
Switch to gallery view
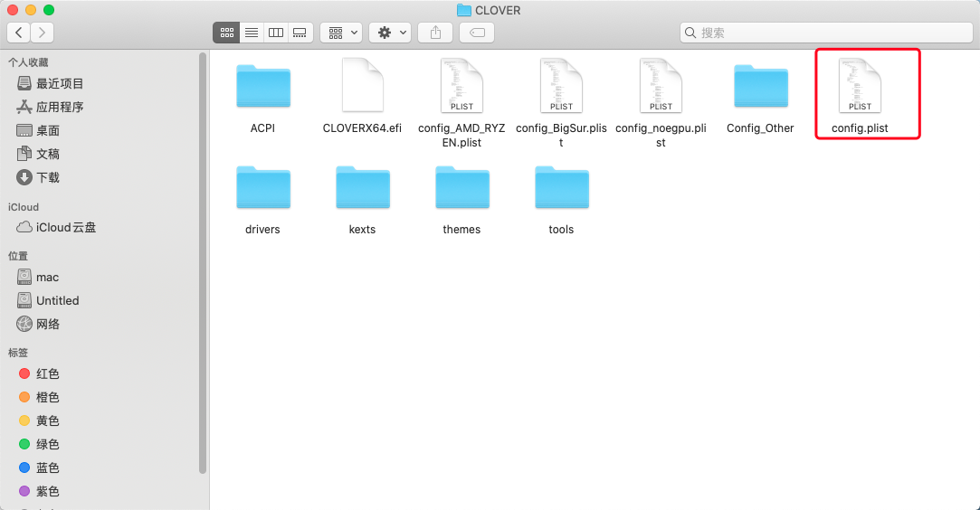pos(300,33)
